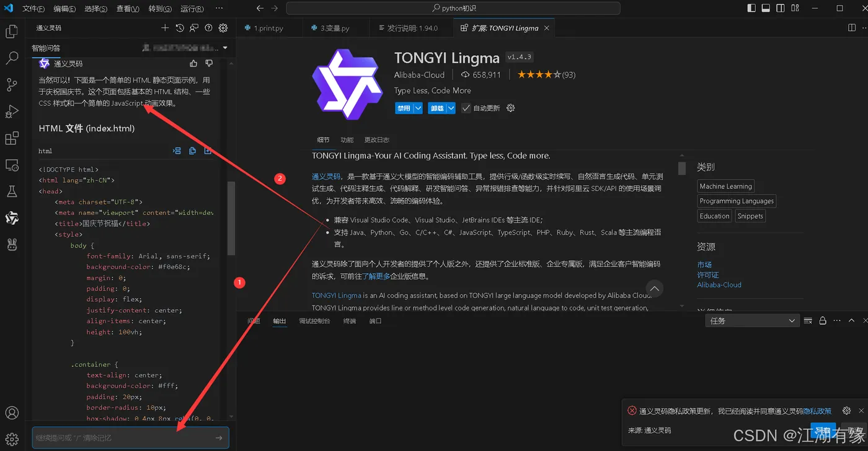868x451 pixels.
Task: Open chat history clock icon
Action: pyautogui.click(x=180, y=28)
